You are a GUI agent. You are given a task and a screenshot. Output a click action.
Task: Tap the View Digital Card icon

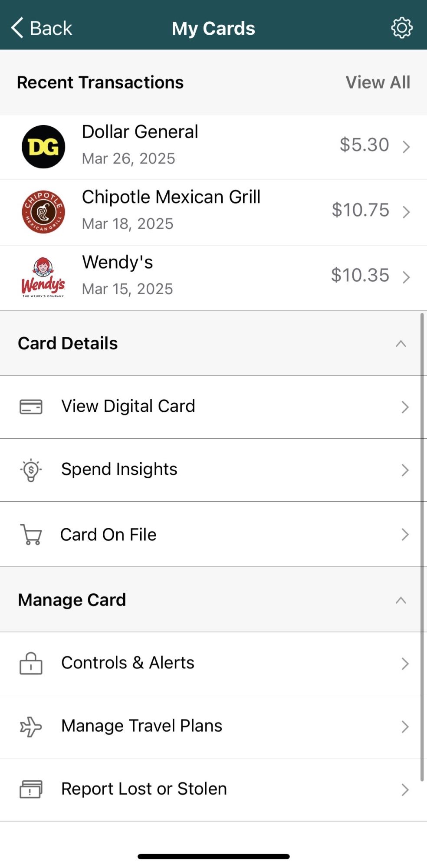[31, 407]
